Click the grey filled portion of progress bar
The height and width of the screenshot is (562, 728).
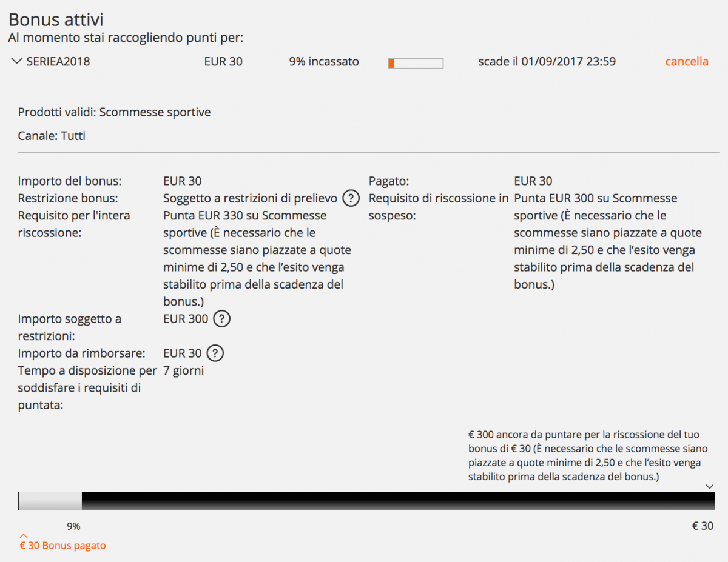(50, 501)
